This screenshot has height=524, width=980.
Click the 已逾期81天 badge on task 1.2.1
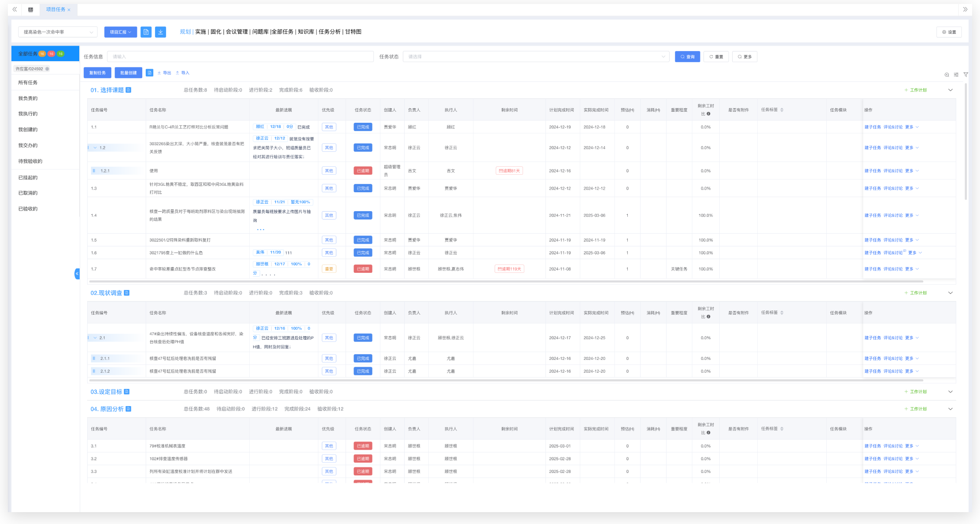509,171
